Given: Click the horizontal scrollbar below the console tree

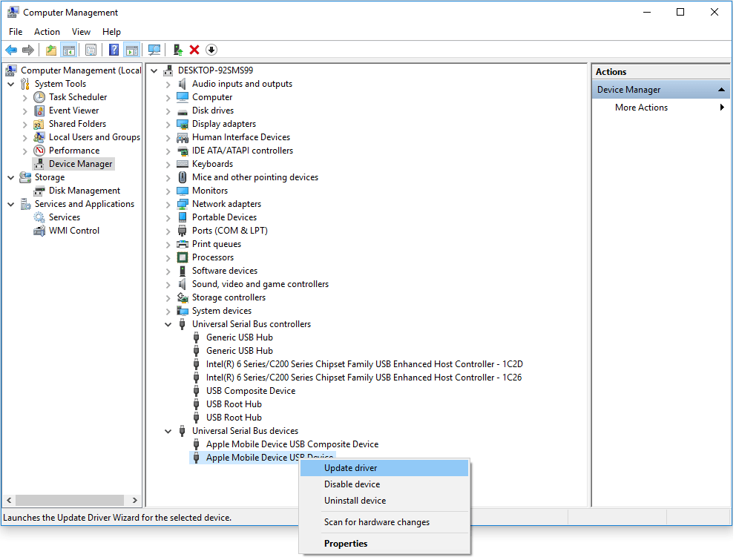Looking at the screenshot, I should point(70,501).
